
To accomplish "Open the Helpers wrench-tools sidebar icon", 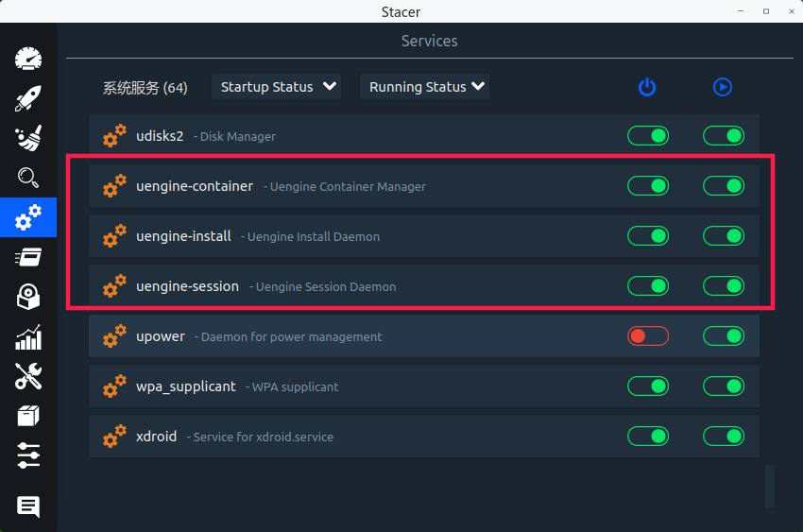I will (28, 376).
